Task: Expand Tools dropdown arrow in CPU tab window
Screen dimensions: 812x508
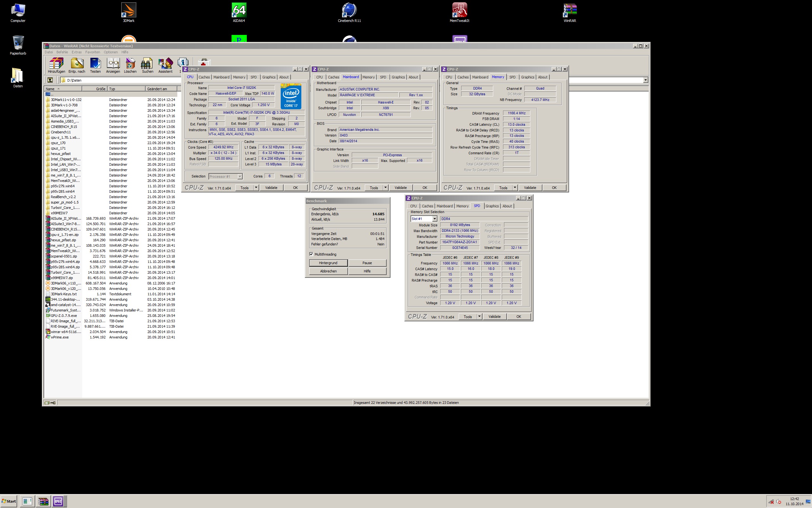Action: coord(256,187)
